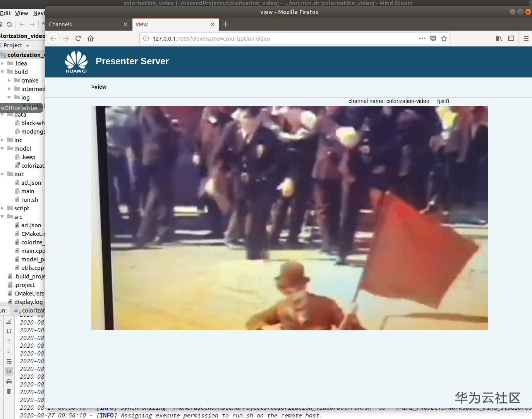Expand the .idea folder
This screenshot has height=419, width=532.
[2, 63]
